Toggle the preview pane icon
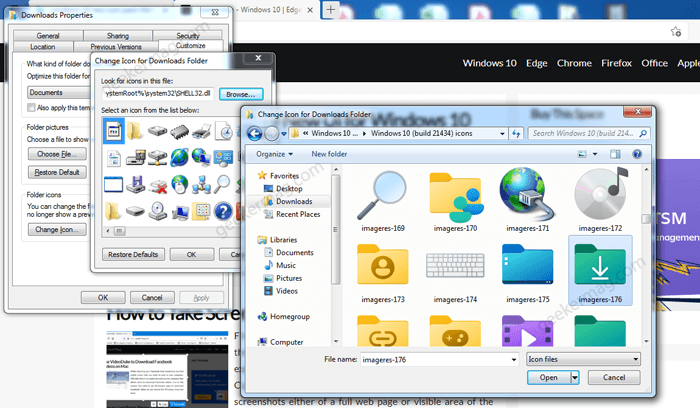Viewport: 700px width, 408px height. [x=615, y=154]
